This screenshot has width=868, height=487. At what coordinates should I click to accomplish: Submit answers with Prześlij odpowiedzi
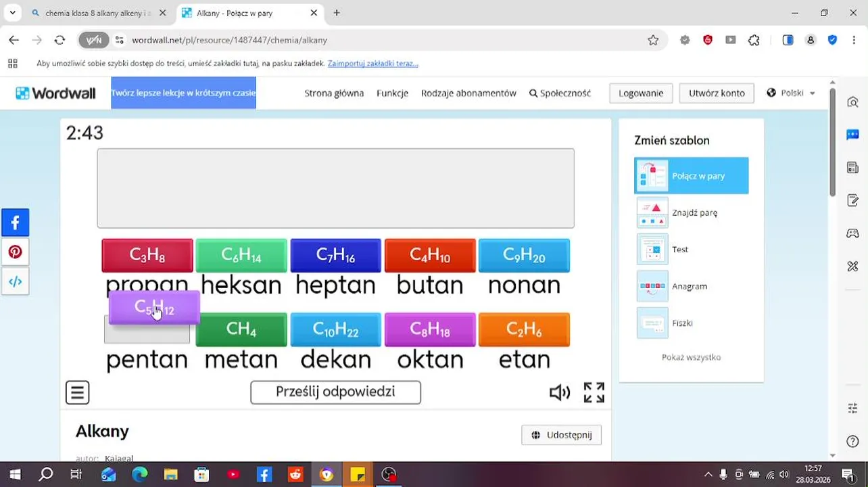335,392
